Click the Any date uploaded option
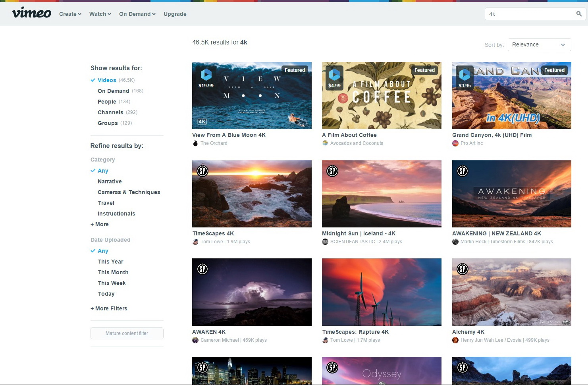Image resolution: width=588 pixels, height=385 pixels. (x=103, y=251)
